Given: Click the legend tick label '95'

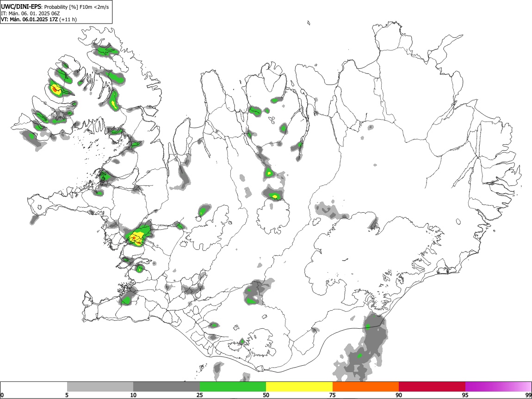Looking at the screenshot, I should click(465, 395).
